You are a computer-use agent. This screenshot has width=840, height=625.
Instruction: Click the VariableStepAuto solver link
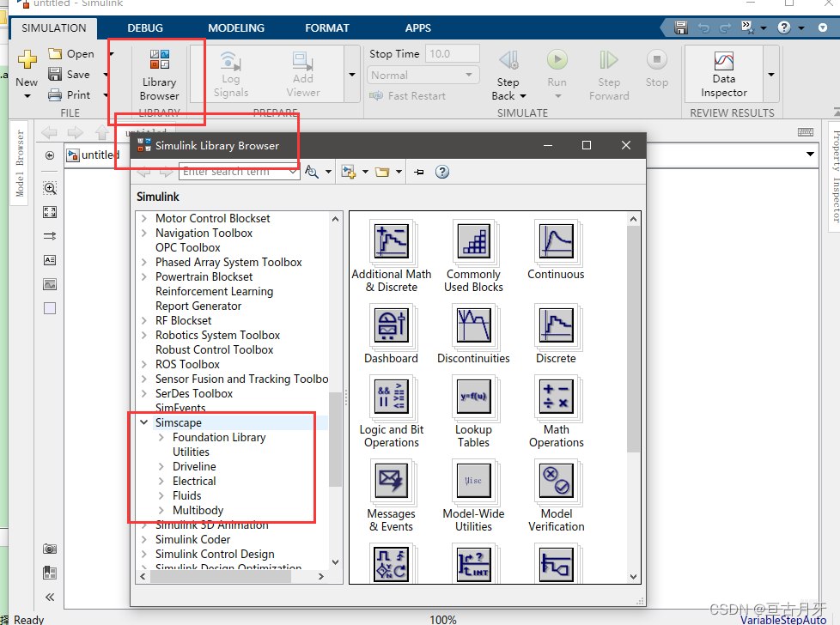pyautogui.click(x=783, y=620)
